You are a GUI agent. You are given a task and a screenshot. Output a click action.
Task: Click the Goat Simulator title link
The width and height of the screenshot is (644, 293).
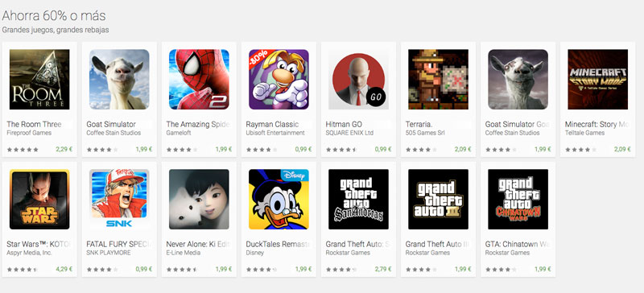(111, 124)
